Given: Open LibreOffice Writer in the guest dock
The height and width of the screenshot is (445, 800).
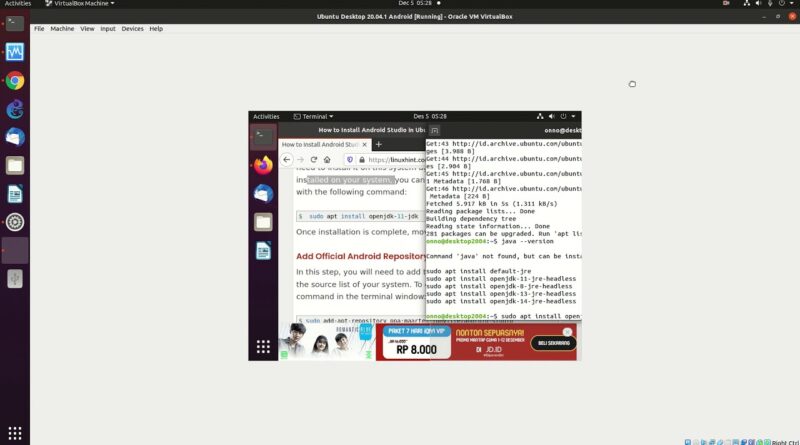Looking at the screenshot, I should [263, 251].
